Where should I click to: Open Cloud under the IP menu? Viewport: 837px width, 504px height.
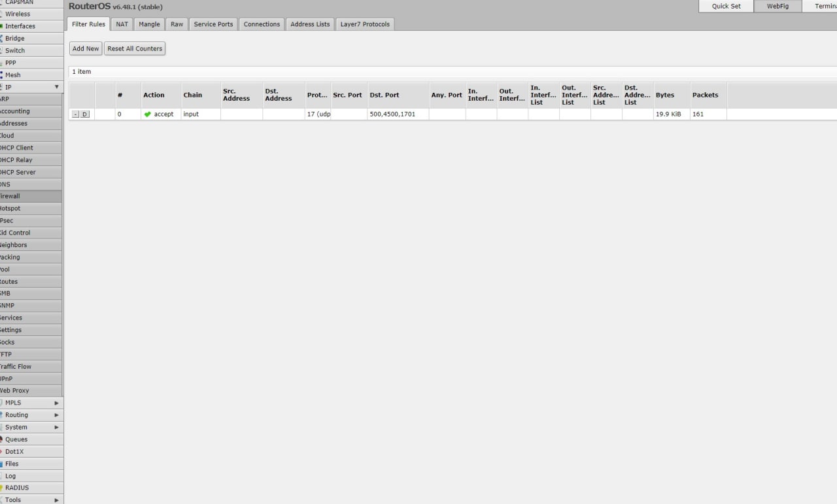[31, 135]
